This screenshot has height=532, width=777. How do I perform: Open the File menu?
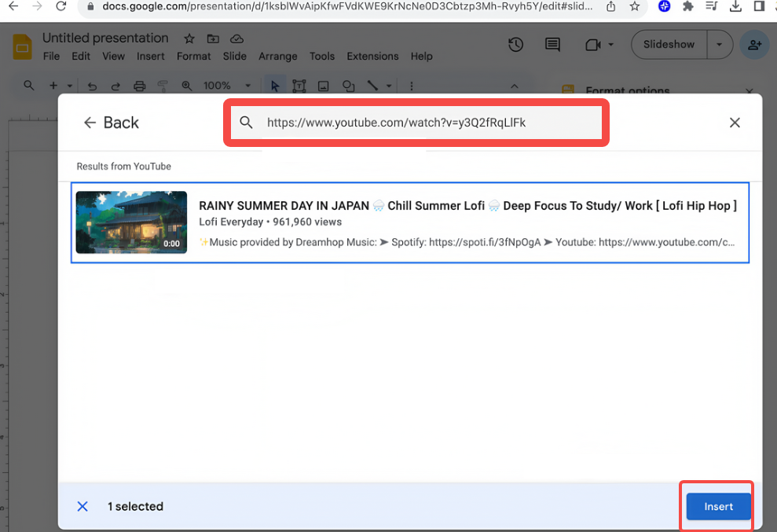pyautogui.click(x=51, y=56)
